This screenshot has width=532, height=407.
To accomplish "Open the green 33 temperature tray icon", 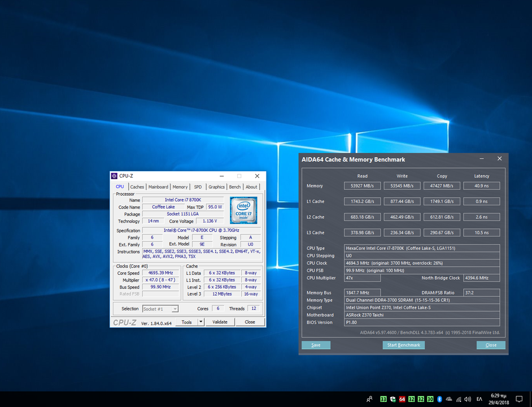I will [383, 399].
